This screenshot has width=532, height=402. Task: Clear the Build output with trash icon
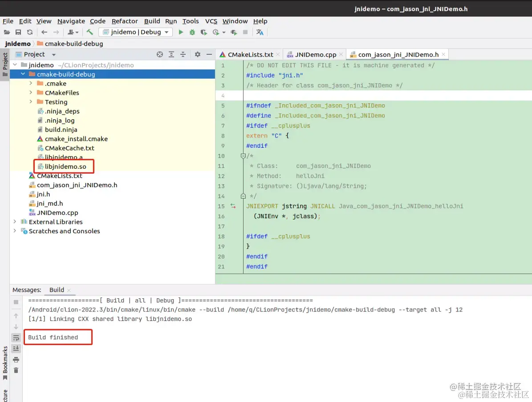coord(16,370)
